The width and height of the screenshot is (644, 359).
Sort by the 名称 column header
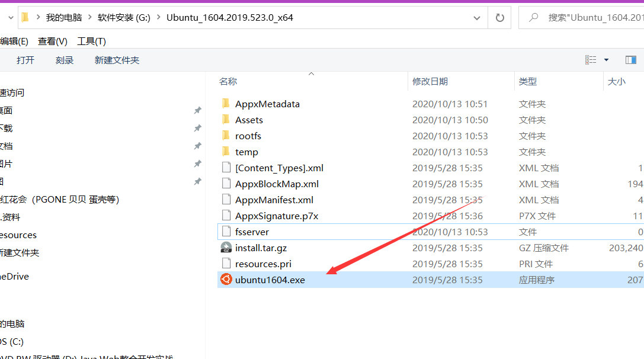[228, 81]
